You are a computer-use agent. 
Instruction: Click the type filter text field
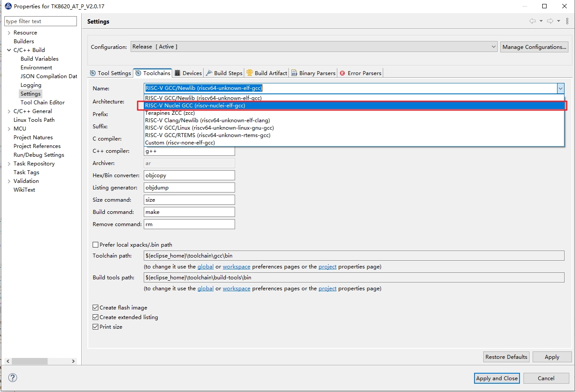[x=41, y=21]
